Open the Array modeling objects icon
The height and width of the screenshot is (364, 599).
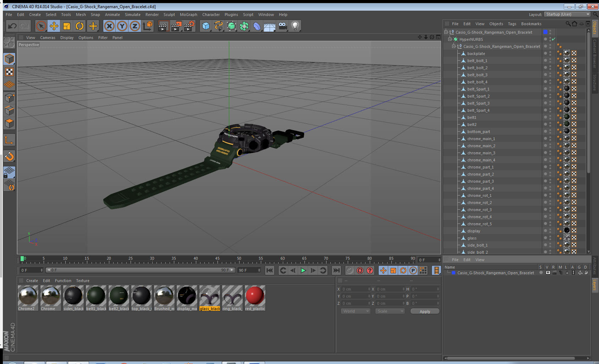click(244, 26)
